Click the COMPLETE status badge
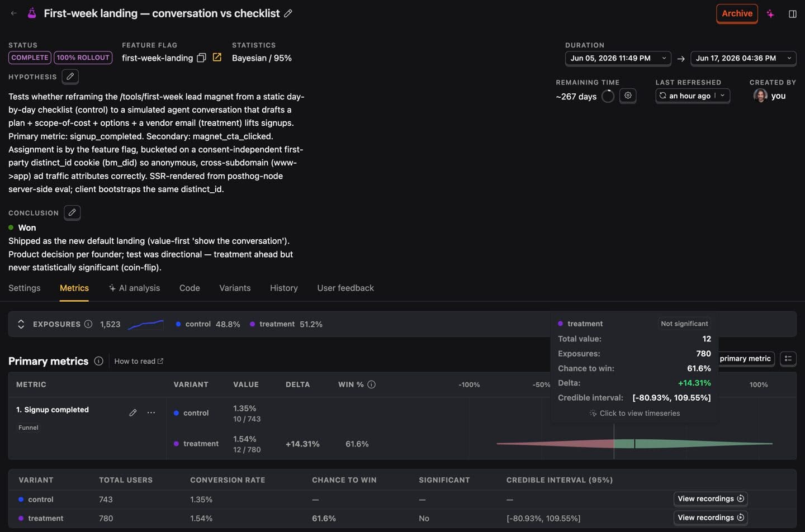Viewport: 805px width, 532px height. (30, 58)
